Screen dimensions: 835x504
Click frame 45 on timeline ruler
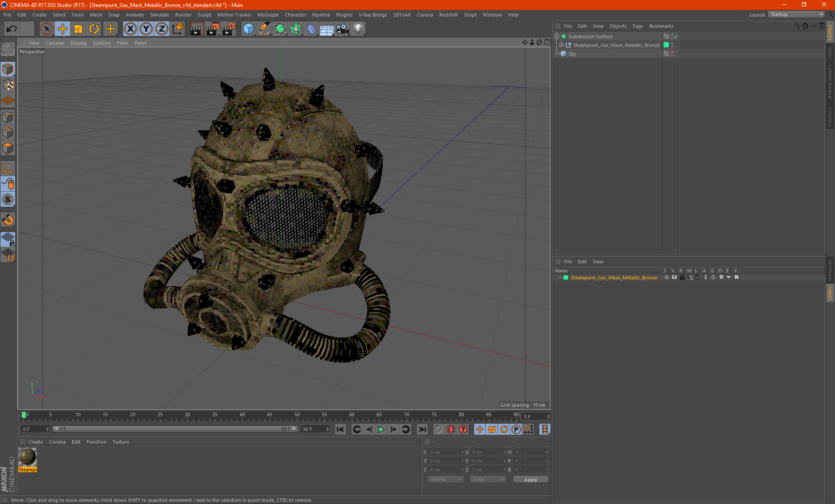[270, 415]
